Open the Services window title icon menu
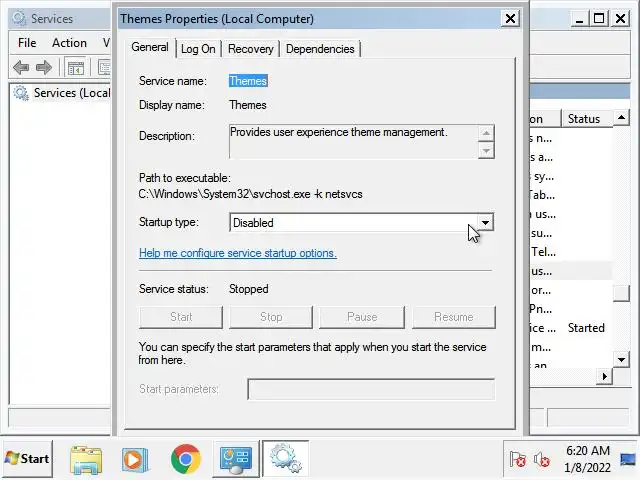The width and height of the screenshot is (640, 480). pyautogui.click(x=19, y=18)
